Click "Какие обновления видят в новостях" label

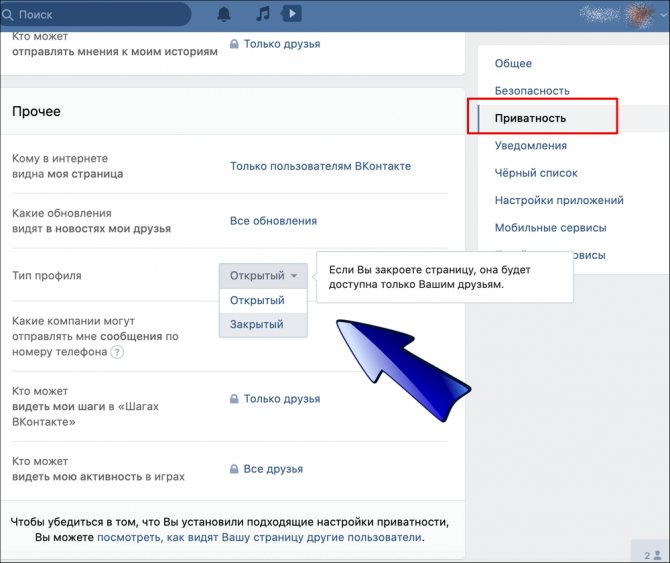click(91, 221)
